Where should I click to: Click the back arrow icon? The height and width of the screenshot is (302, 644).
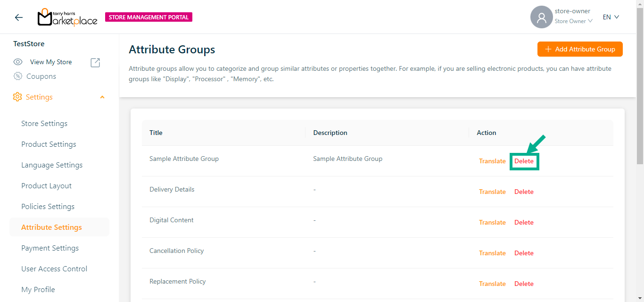coord(18,17)
